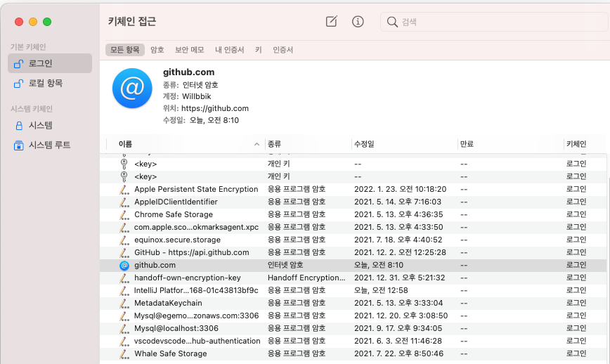Image resolution: width=610 pixels, height=364 pixels.
Task: Select Chrome Safe Storage item name
Action: click(174, 214)
